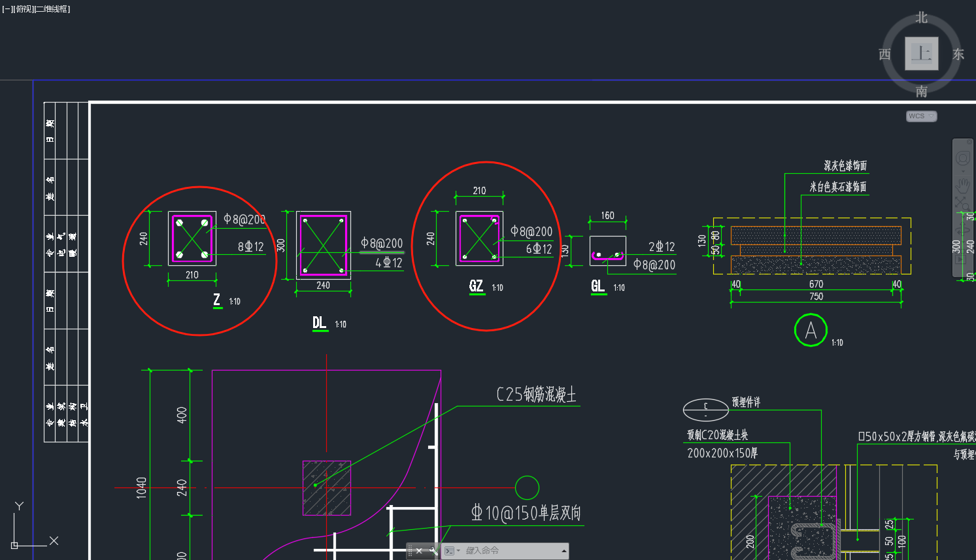The height and width of the screenshot is (560, 976).
Task: Select the 预埋件详 callout text
Action: click(x=746, y=402)
